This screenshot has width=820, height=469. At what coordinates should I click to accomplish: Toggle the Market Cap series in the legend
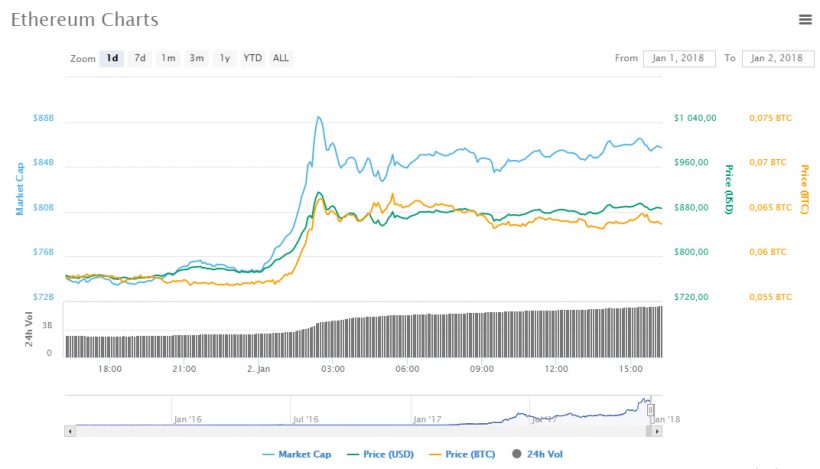296,454
